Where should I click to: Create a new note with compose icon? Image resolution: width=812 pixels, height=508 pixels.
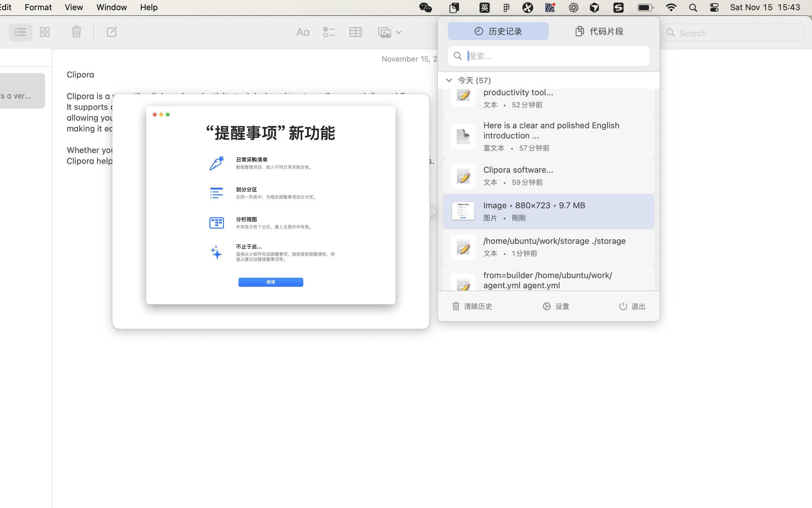tap(112, 32)
